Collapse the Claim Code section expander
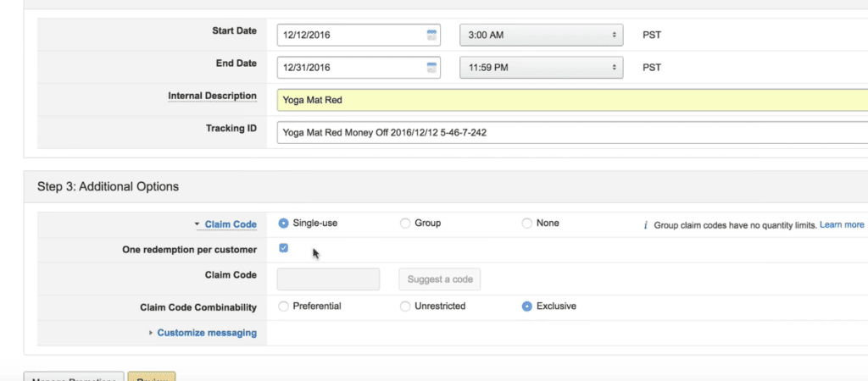The width and height of the screenshot is (868, 381). click(198, 224)
